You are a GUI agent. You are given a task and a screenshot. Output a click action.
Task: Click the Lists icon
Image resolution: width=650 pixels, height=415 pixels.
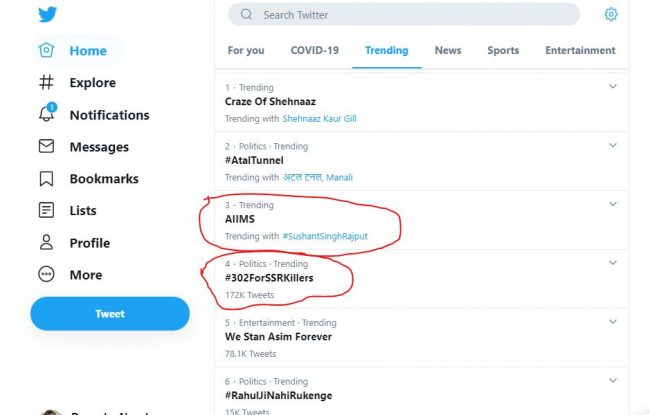[x=46, y=210]
